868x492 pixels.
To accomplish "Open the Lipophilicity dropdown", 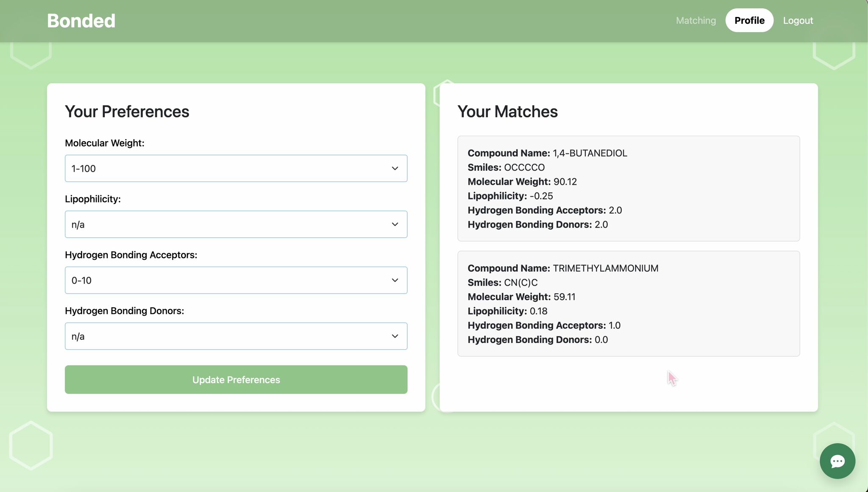I will click(236, 224).
